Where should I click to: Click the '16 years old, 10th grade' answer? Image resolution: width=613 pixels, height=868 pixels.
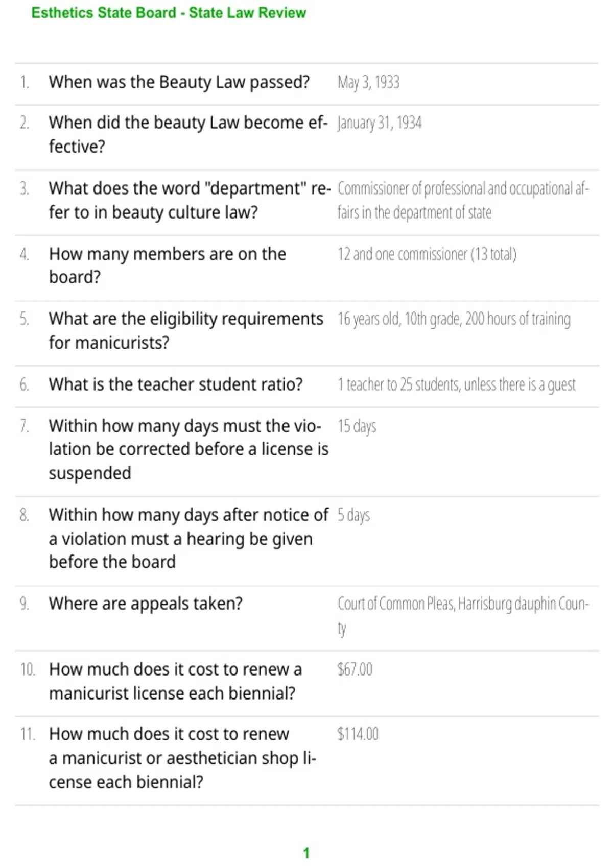click(454, 319)
